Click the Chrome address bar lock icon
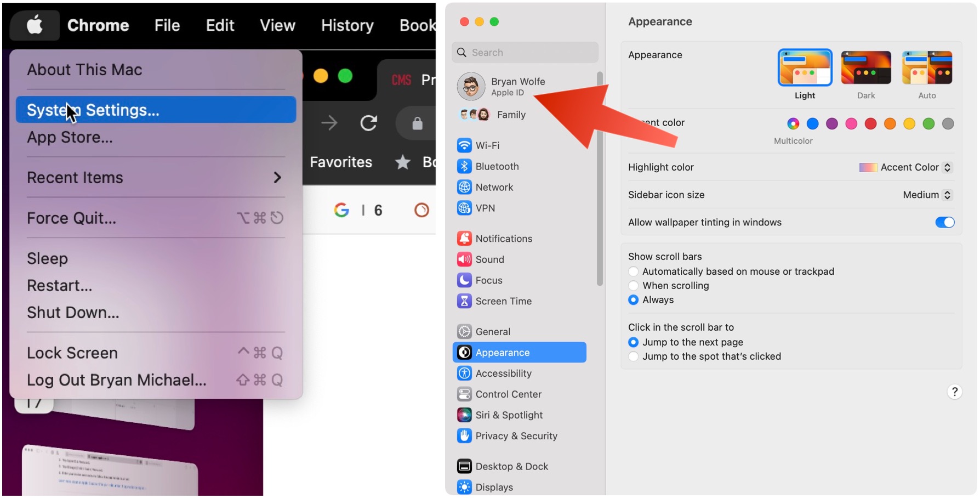This screenshot has height=498, width=980. tap(417, 123)
